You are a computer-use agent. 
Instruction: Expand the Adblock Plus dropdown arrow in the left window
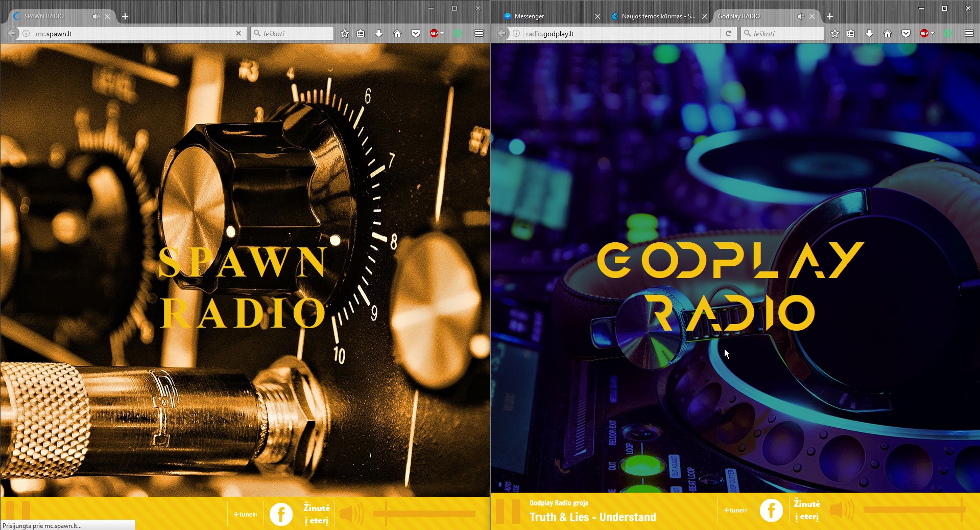(442, 33)
